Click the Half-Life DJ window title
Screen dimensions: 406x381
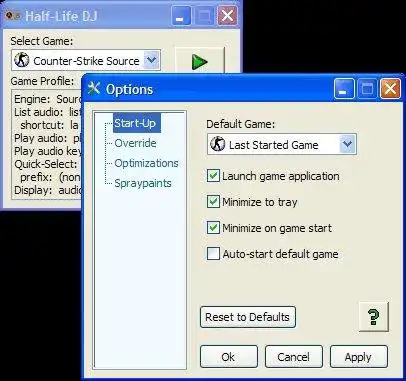pos(61,16)
